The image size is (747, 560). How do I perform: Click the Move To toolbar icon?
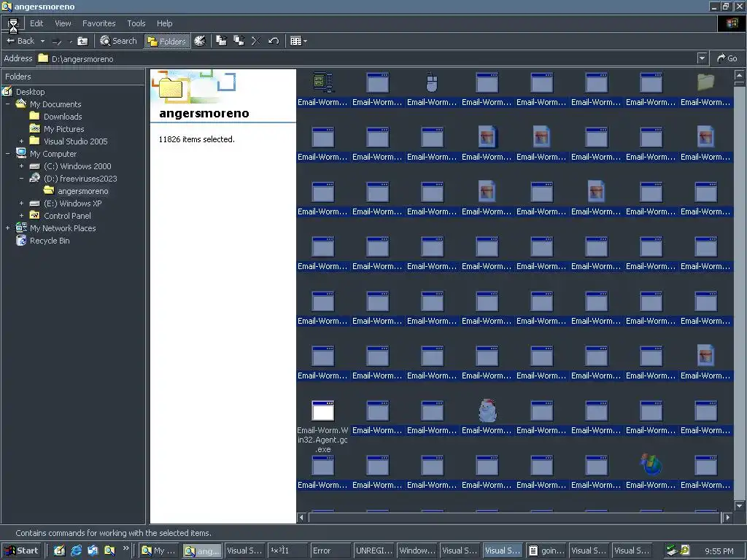point(222,41)
